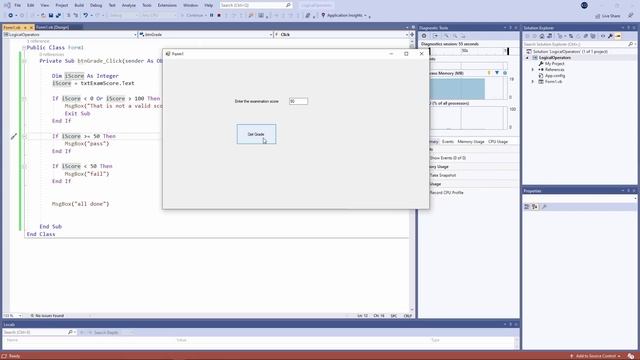Select Solution 'LogicalOperators' node
This screenshot has width=640, height=360.
[x=570, y=52]
